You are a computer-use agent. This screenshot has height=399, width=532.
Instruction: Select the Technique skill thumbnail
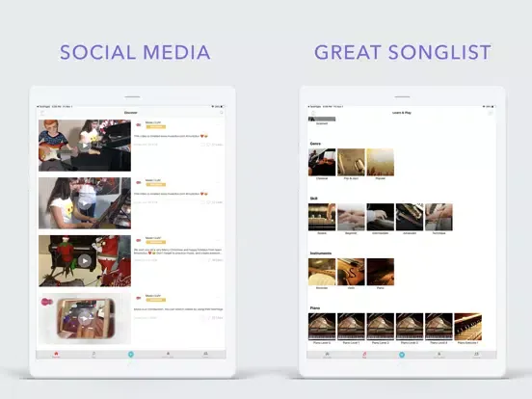click(439, 217)
